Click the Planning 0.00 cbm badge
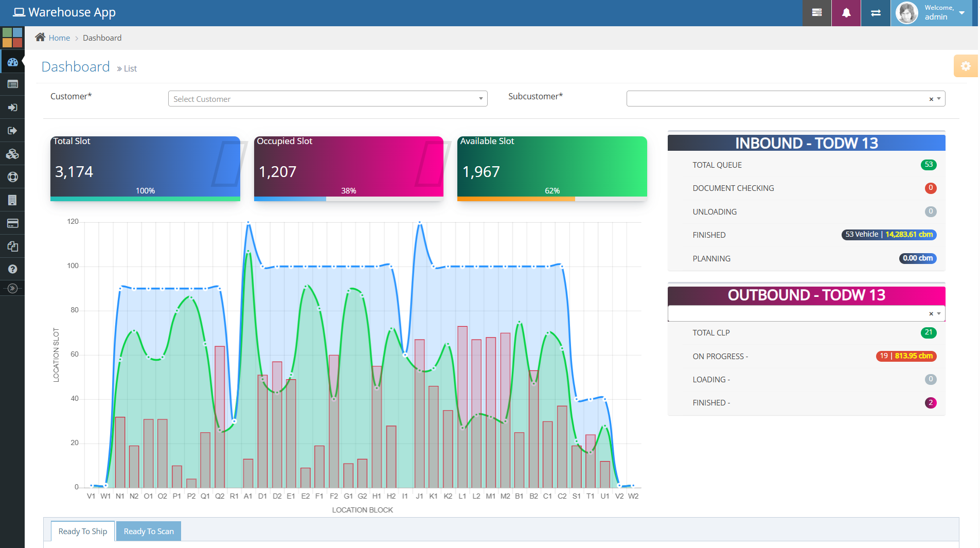The height and width of the screenshot is (548, 980). (x=918, y=258)
